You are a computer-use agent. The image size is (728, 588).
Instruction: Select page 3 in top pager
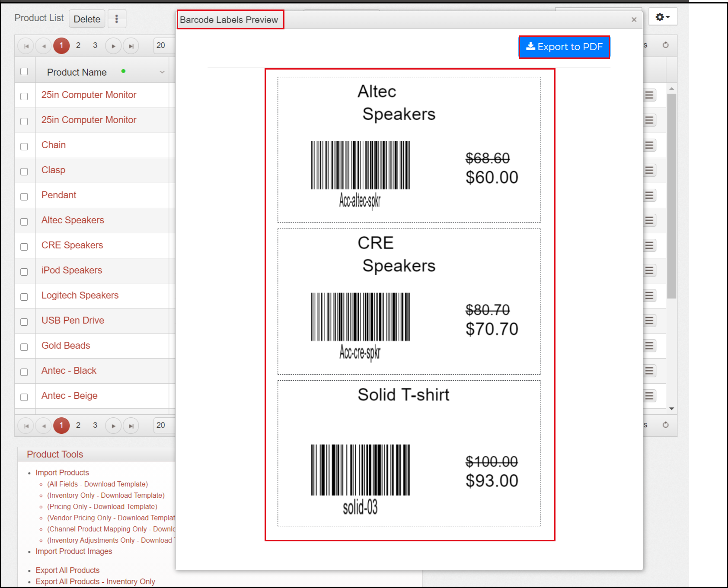point(95,45)
